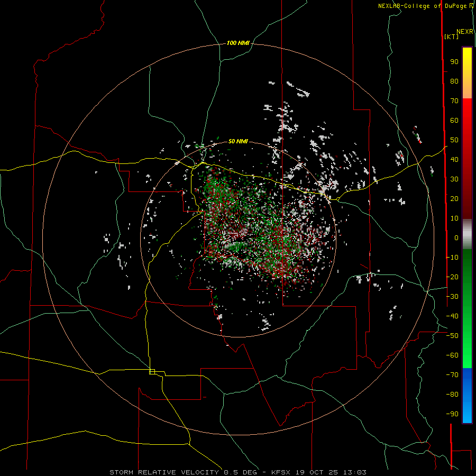The image size is (476, 476).
Task: Click the 50 NMI range ring label
Action: pos(238,141)
